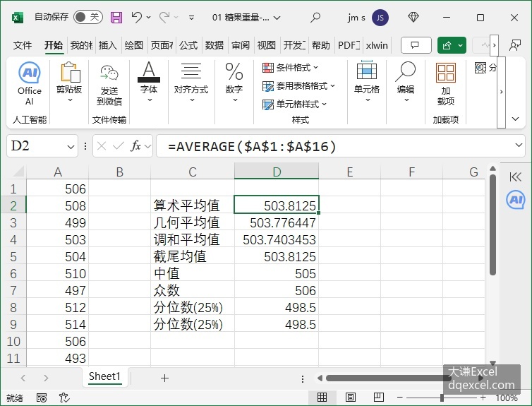Click the macro record status bar icon
The height and width of the screenshot is (406, 532).
tap(42, 398)
